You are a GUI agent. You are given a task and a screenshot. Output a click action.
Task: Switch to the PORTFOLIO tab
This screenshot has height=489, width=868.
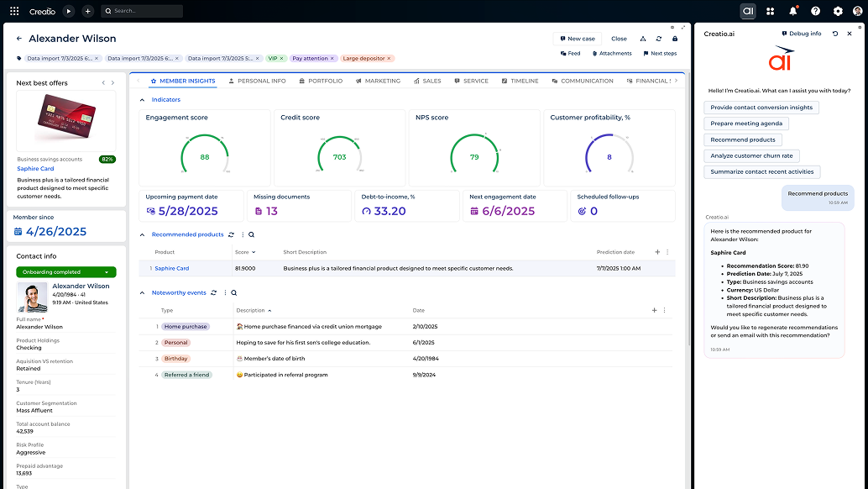click(x=326, y=81)
